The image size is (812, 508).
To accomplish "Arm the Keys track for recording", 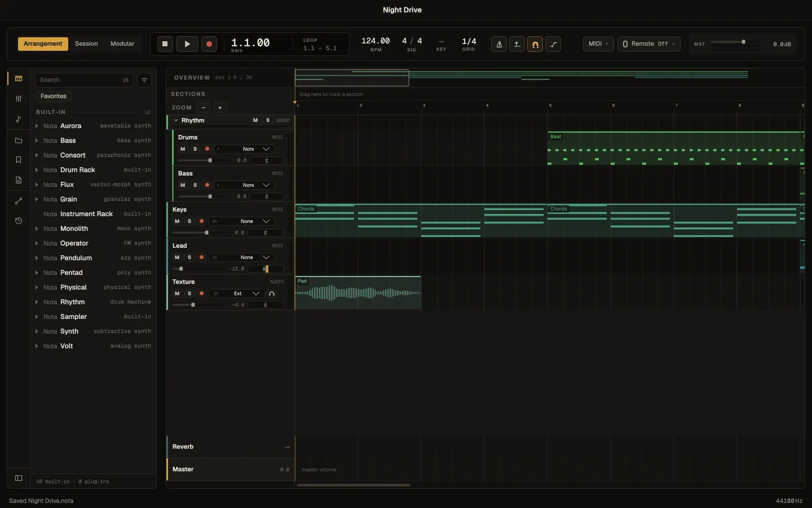I will [201, 221].
